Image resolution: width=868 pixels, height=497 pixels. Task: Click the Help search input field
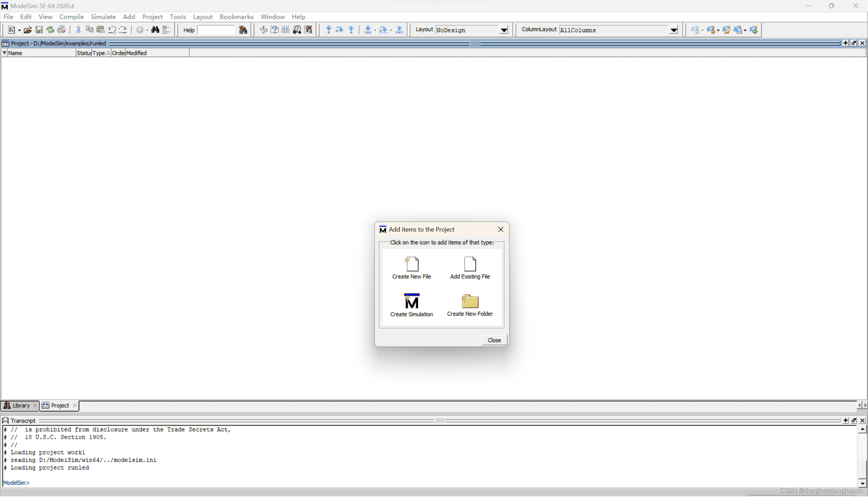click(x=216, y=30)
